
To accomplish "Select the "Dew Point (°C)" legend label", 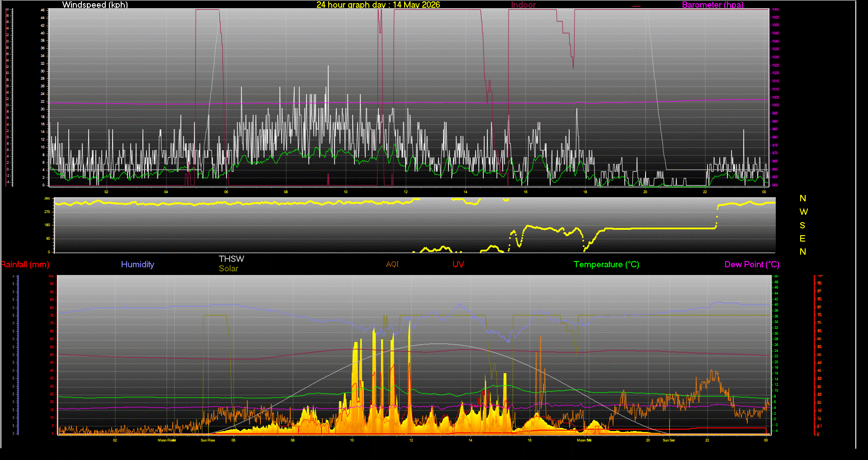I will (x=752, y=265).
